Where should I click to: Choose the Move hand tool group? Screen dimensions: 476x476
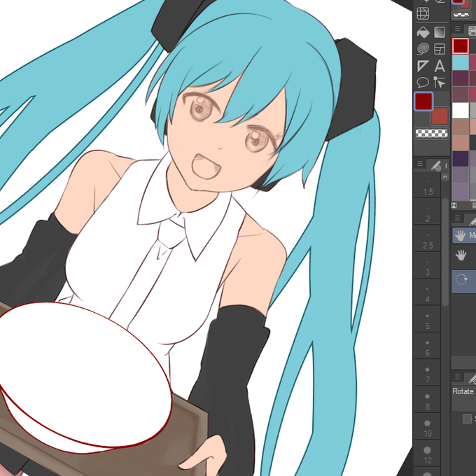pyautogui.click(x=464, y=235)
